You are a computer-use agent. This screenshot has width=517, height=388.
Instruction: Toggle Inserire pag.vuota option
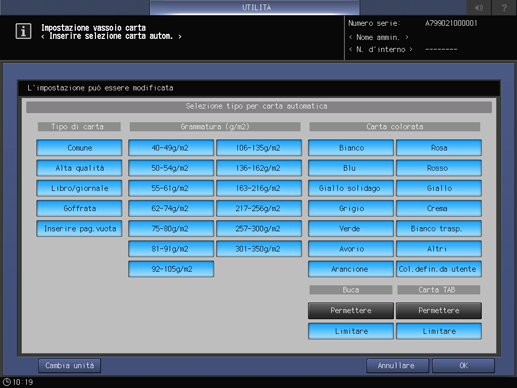tap(79, 229)
